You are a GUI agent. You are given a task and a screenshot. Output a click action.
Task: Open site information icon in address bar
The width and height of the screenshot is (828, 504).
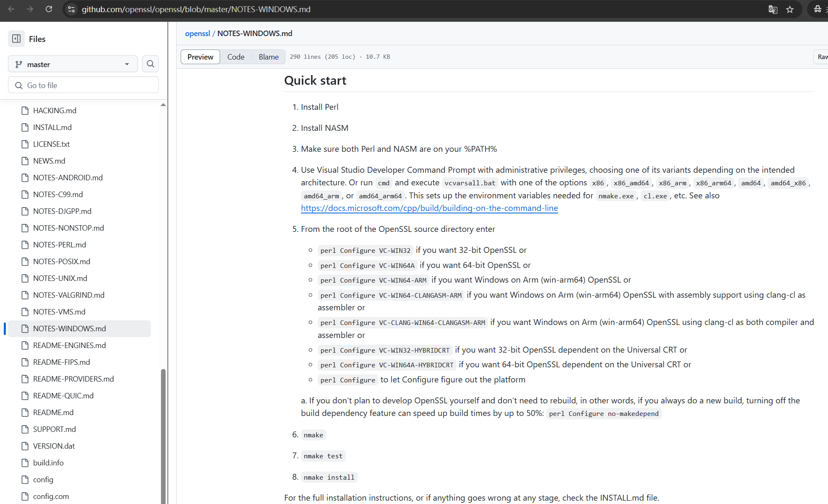pyautogui.click(x=71, y=9)
